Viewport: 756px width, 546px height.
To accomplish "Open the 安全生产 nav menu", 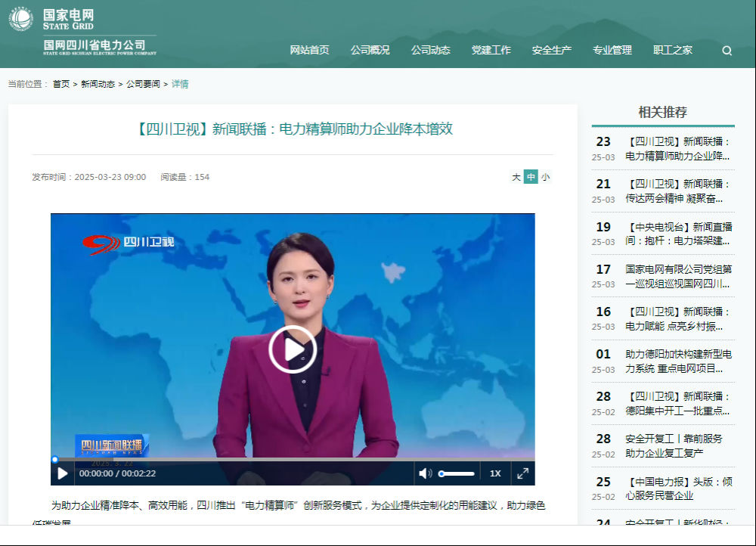I will click(552, 50).
